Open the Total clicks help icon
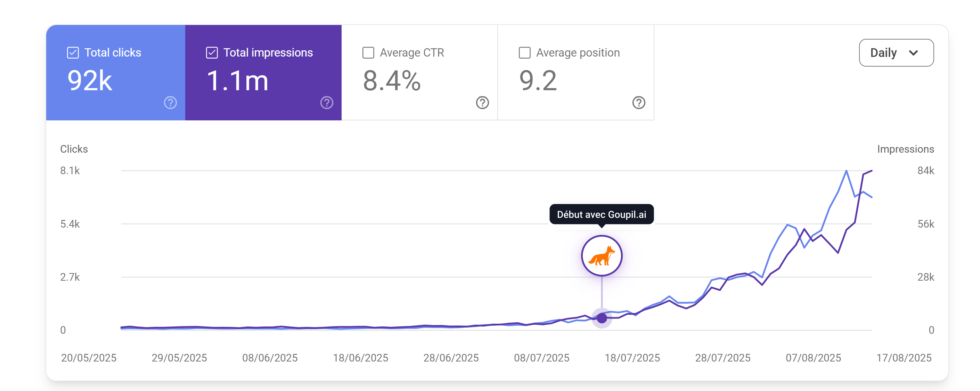The image size is (980, 391). click(x=170, y=103)
